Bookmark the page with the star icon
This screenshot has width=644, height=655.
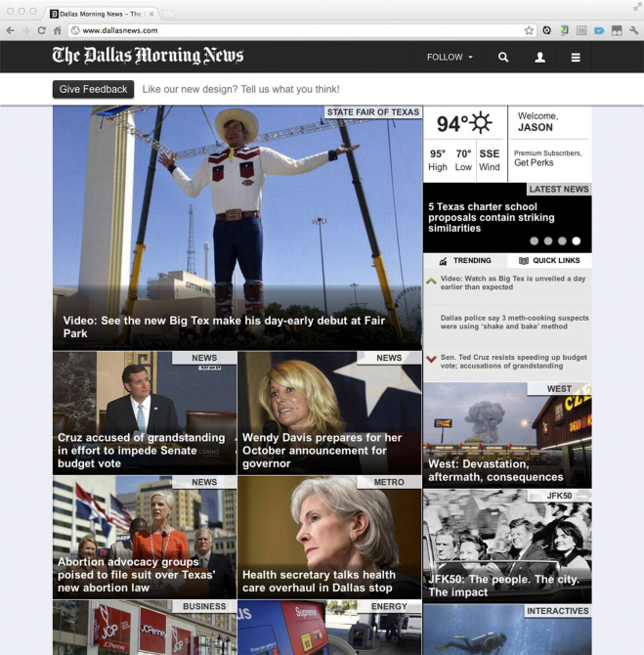[529, 30]
